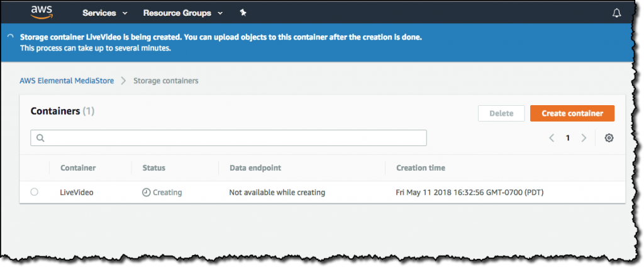Open the Services dropdown menu
This screenshot has width=644, height=267.
coord(105,13)
